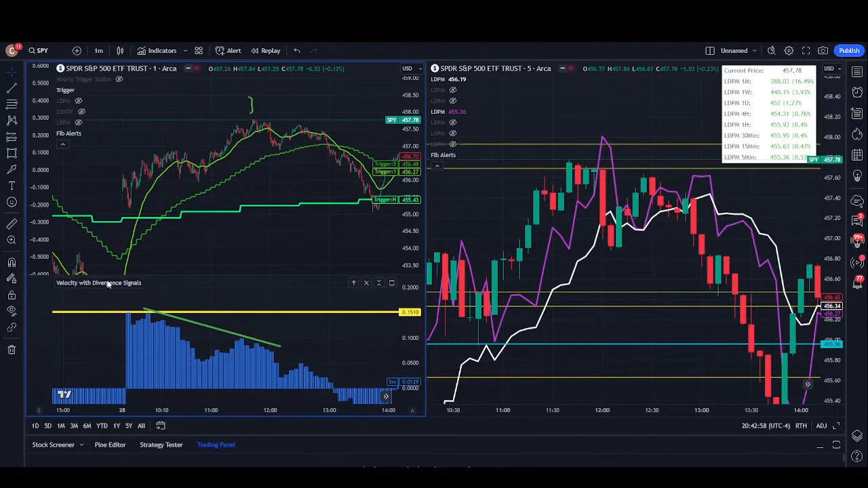Viewport: 868px width, 488px height.
Task: Create a new Alert
Action: click(x=229, y=51)
